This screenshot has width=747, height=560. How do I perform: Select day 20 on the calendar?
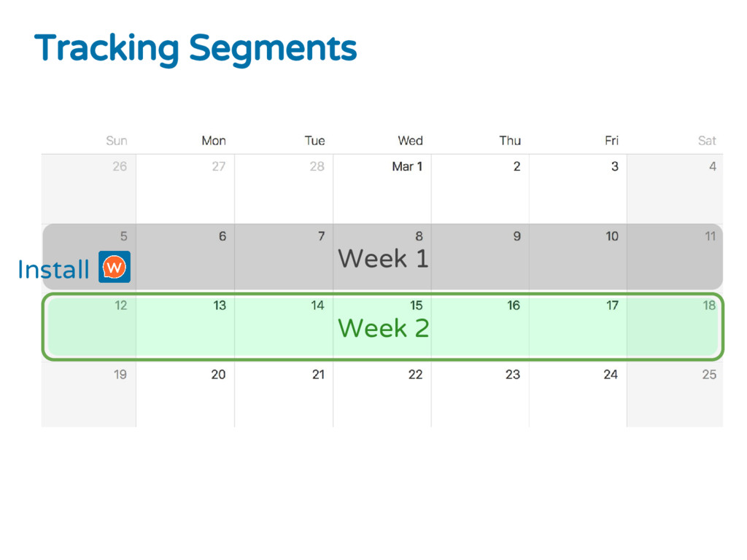tap(218, 374)
